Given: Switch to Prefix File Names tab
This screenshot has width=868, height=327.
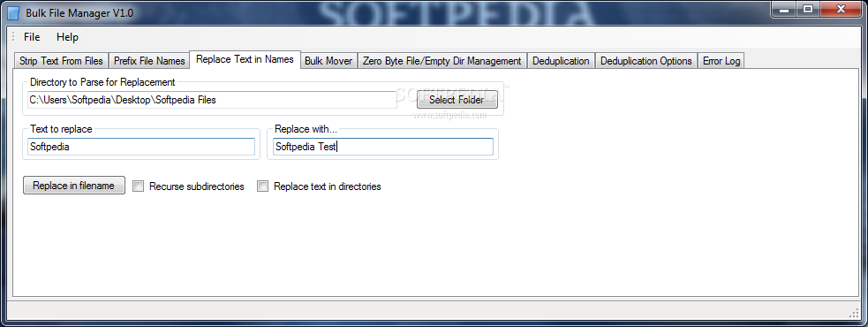Looking at the screenshot, I should (149, 61).
